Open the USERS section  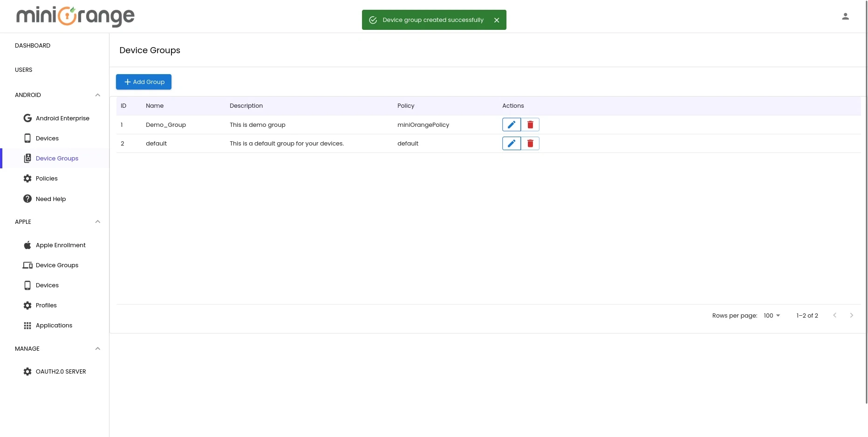23,69
